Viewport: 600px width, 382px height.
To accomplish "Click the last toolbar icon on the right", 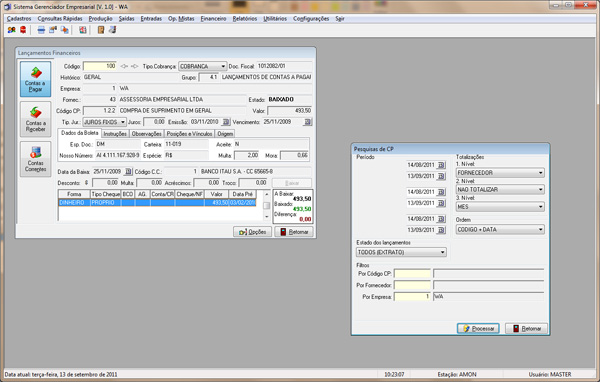I will click(x=112, y=30).
